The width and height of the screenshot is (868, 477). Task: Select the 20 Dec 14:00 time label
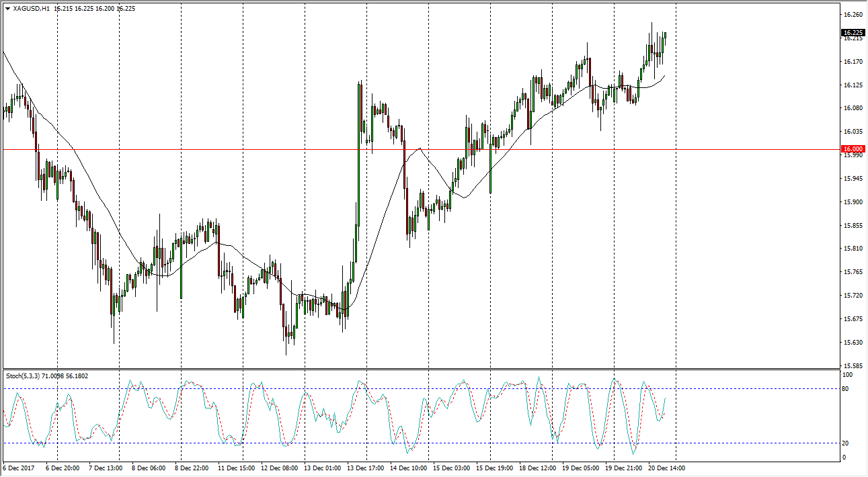(x=666, y=468)
